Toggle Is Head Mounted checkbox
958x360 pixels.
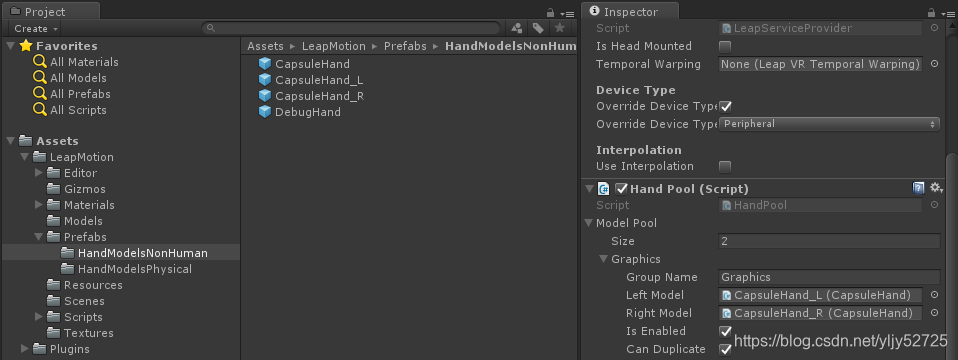click(x=725, y=46)
